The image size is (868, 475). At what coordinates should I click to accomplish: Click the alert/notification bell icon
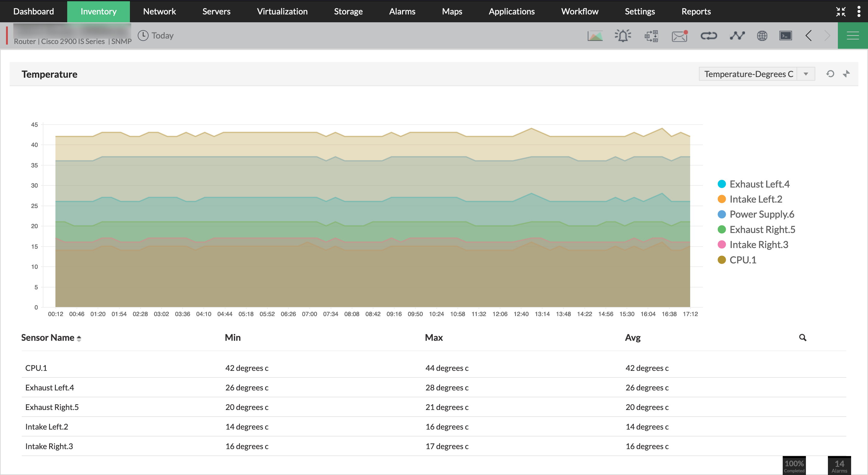[623, 35]
